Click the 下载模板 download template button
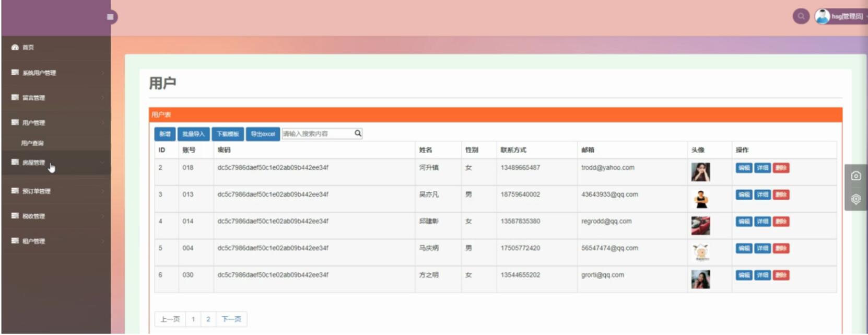Screen dimensions: 868x335 coord(228,134)
